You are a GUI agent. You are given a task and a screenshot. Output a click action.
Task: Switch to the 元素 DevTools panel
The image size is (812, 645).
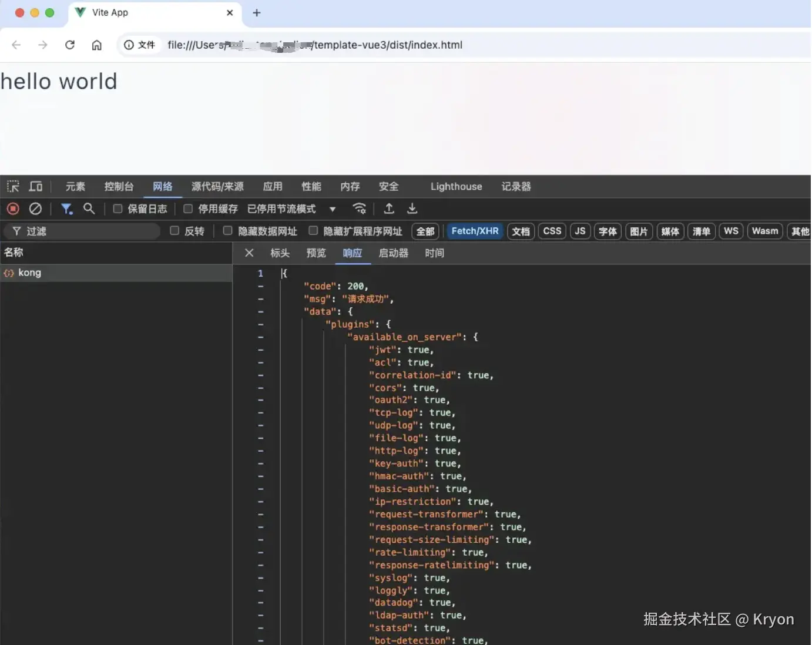(x=75, y=186)
